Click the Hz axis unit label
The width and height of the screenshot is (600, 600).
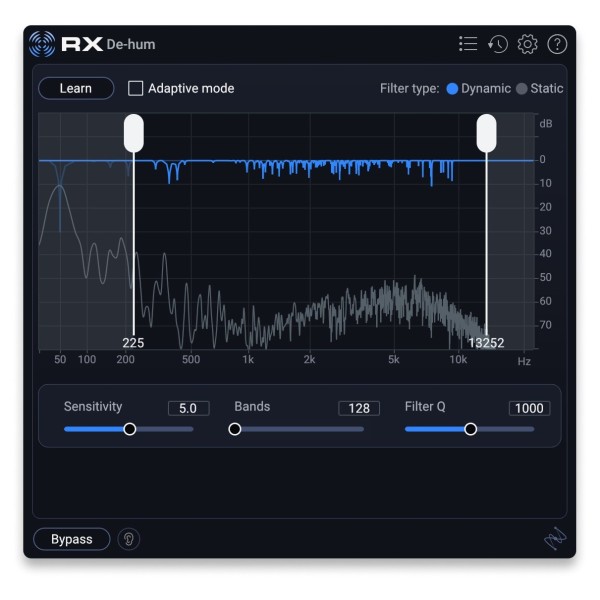click(524, 362)
